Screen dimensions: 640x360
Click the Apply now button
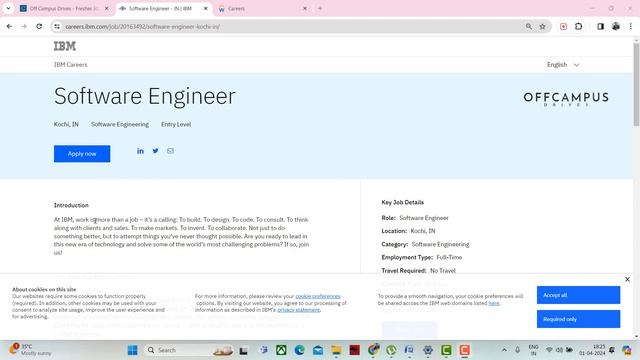(82, 154)
